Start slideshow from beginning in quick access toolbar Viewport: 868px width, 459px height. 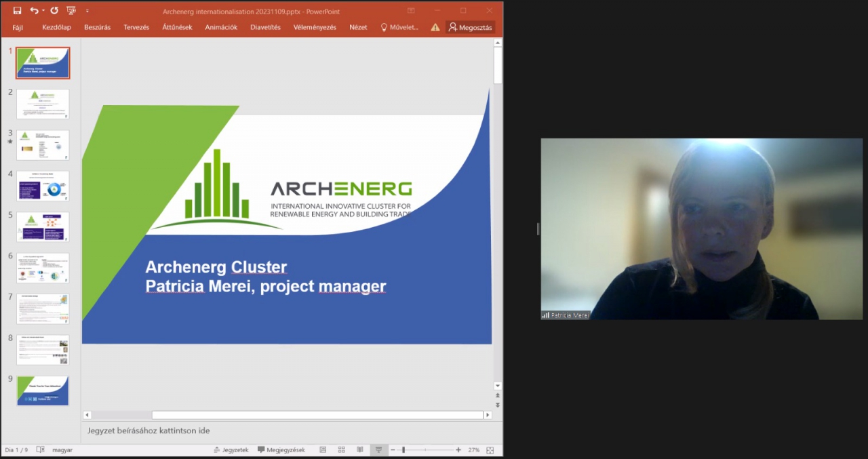click(71, 11)
